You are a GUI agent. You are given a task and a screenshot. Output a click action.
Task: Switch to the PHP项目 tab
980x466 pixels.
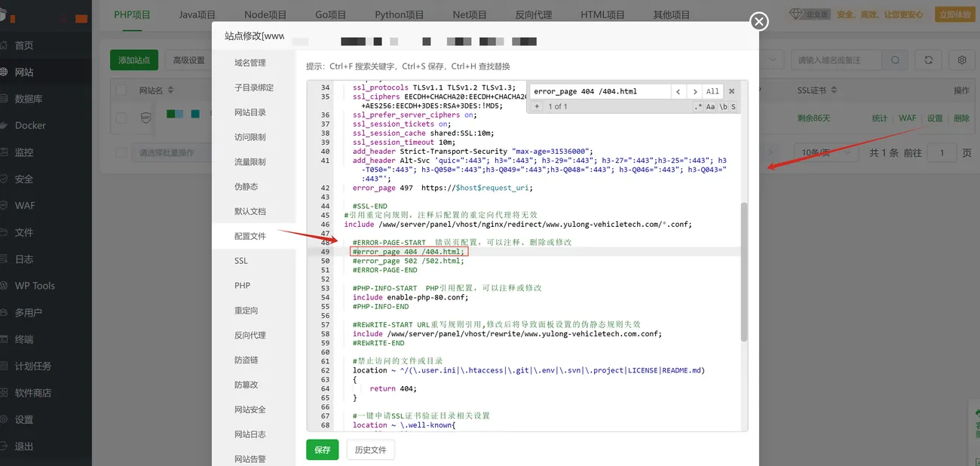tap(132, 14)
